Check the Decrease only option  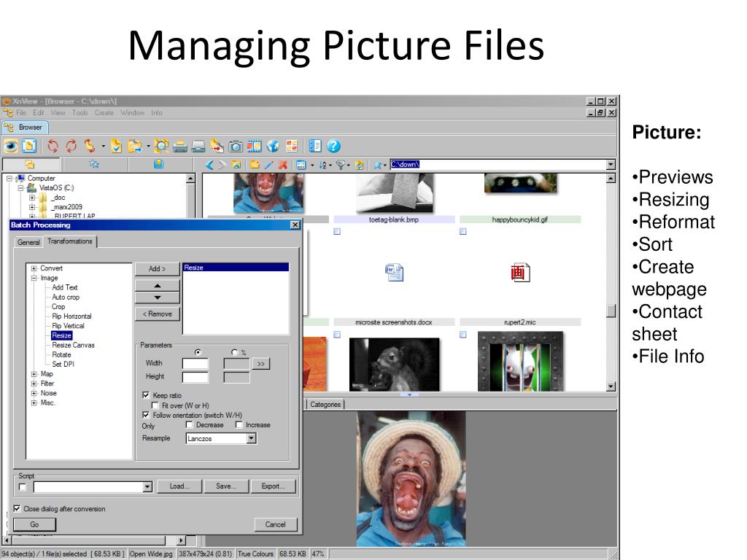(190, 424)
